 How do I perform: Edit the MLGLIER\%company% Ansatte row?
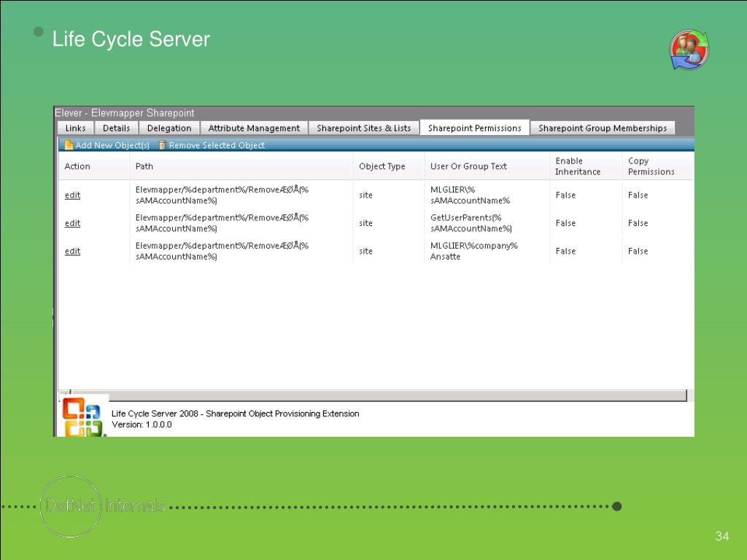click(72, 252)
